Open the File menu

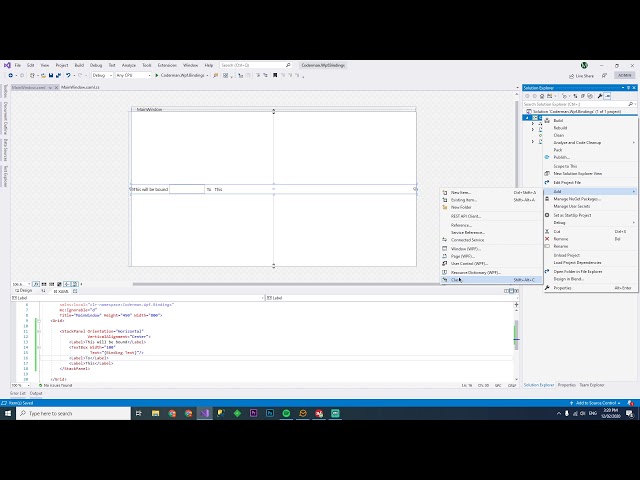(18, 65)
